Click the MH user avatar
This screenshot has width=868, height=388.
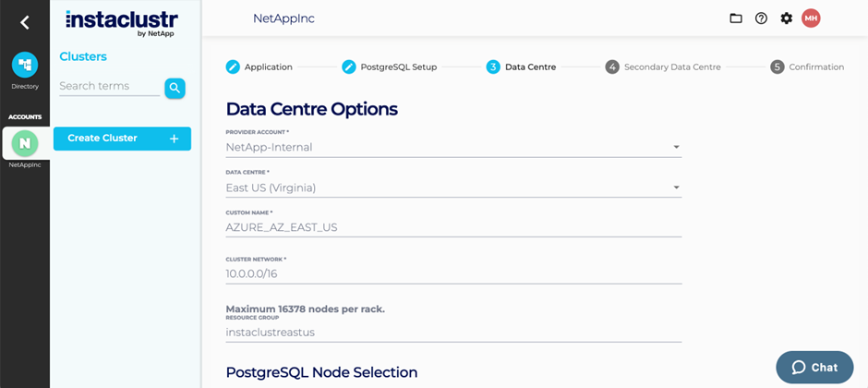pyautogui.click(x=811, y=18)
